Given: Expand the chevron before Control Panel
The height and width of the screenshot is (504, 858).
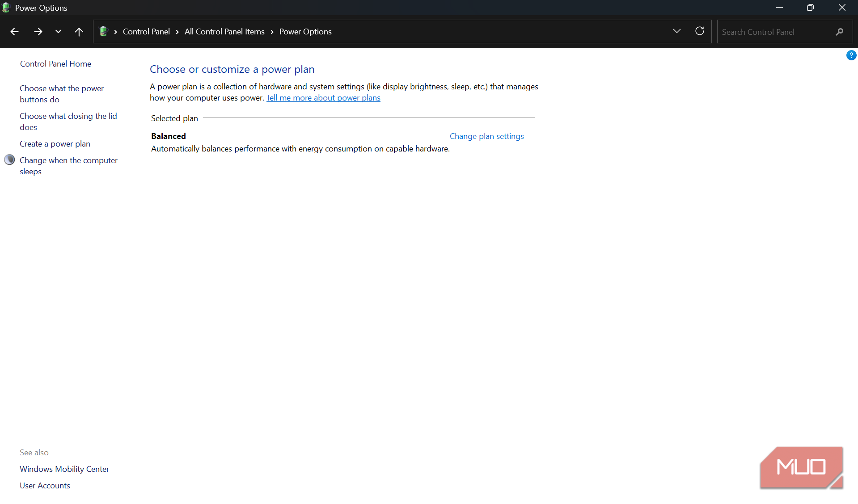Looking at the screenshot, I should click(115, 32).
